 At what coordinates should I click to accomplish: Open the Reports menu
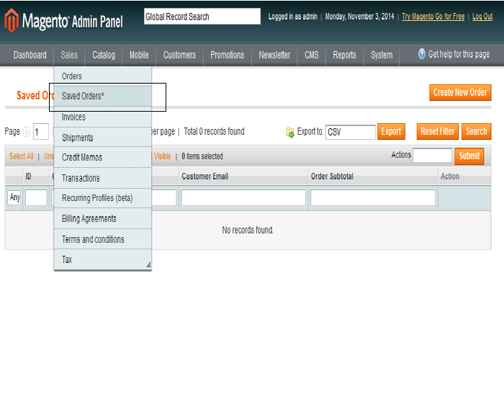pos(344,55)
